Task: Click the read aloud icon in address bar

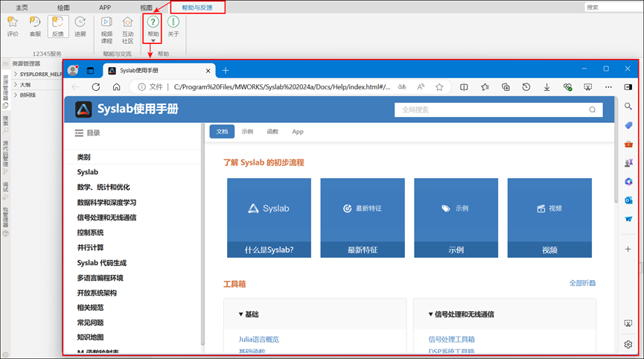Action: tap(421, 87)
